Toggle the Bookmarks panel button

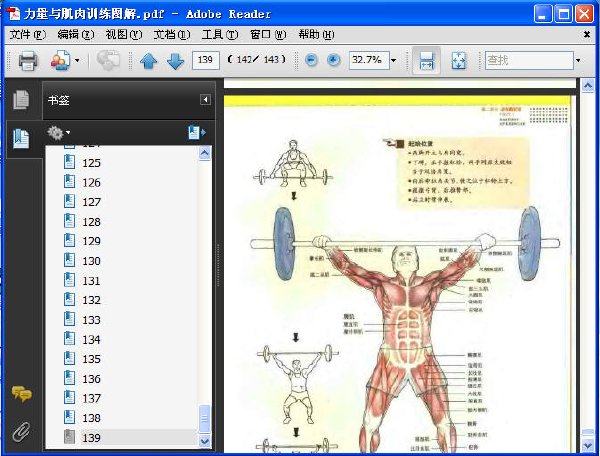(21, 138)
